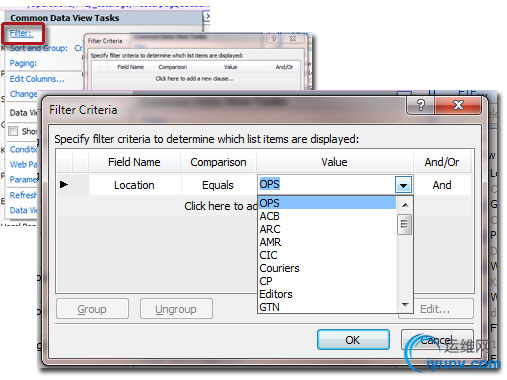Click the Ungroup button
The height and width of the screenshot is (380, 507).
(x=176, y=309)
